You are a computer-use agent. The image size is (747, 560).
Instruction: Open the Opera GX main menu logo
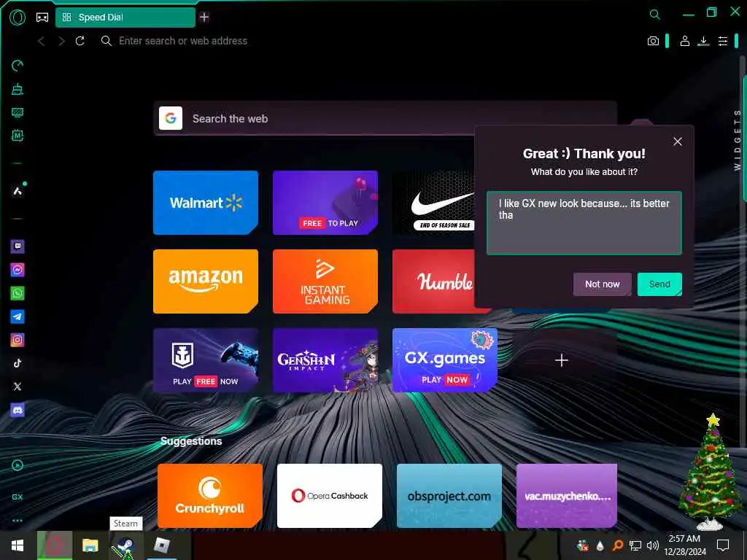click(18, 17)
